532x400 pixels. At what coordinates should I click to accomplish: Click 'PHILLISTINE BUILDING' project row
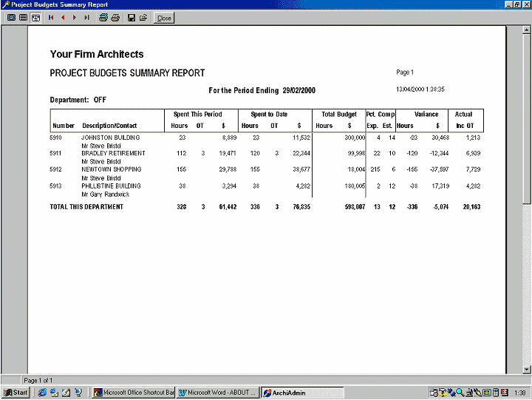[111, 186]
